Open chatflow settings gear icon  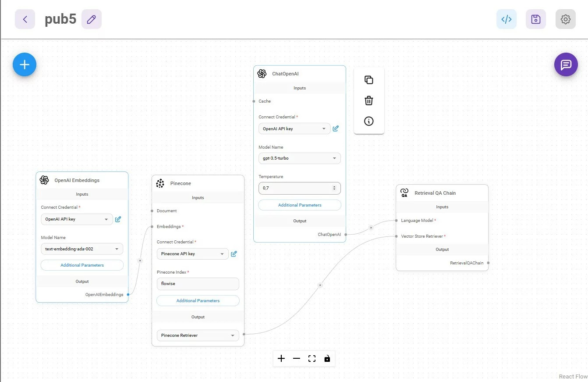pyautogui.click(x=566, y=19)
